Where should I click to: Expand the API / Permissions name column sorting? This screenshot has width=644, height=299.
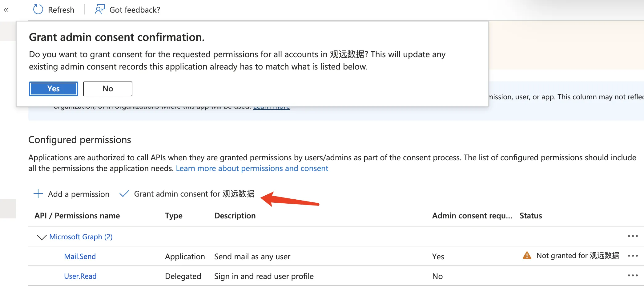point(77,215)
